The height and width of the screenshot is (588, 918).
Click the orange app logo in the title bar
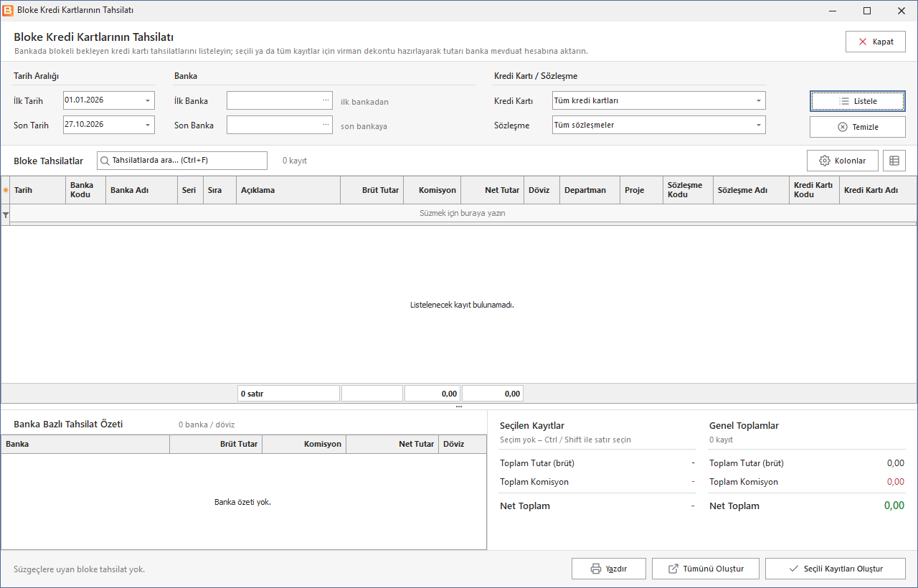[8, 11]
